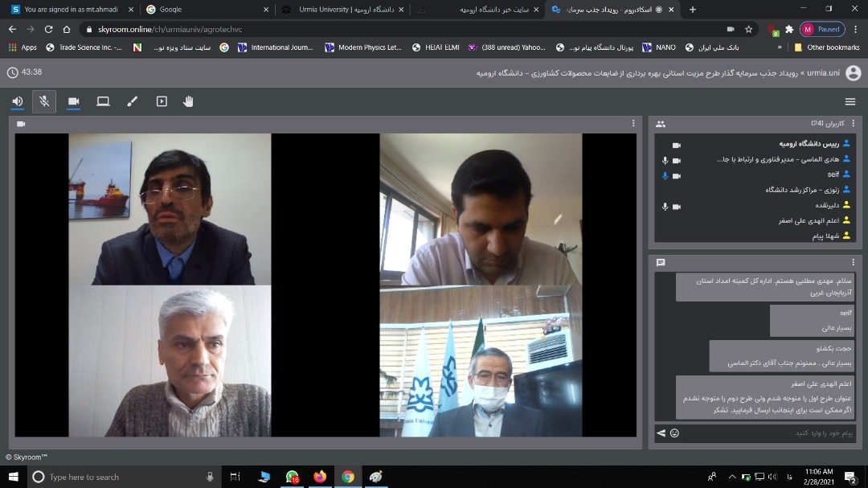Switch to the Google browser tab
868x488 pixels.
pos(207,10)
